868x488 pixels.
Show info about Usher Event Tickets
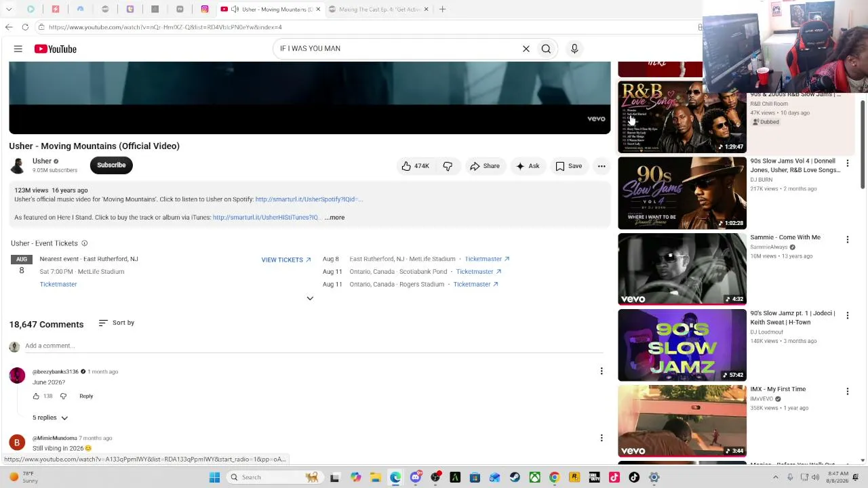(85, 243)
